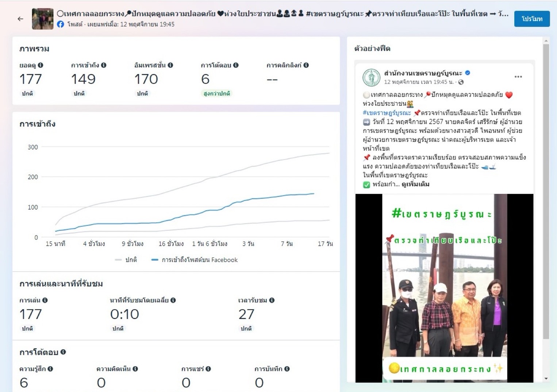Click info icon beside ความรู้สึก

pyautogui.click(x=50, y=369)
